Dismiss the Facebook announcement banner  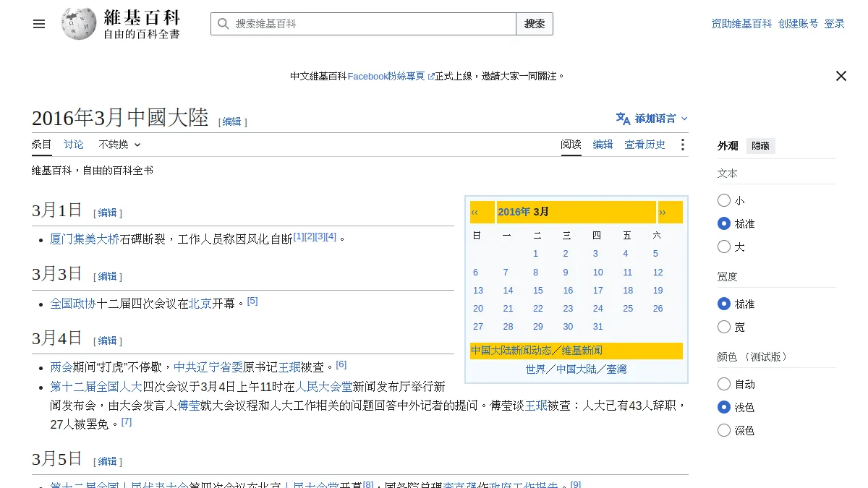click(x=841, y=76)
